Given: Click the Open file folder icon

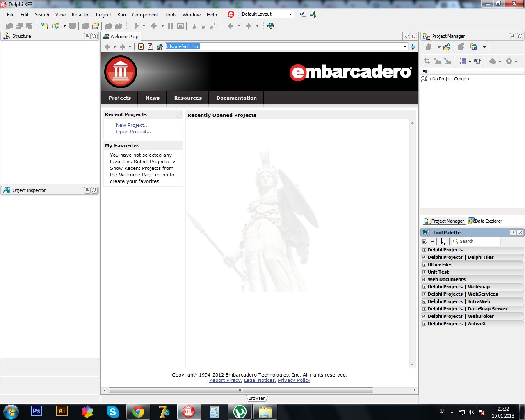Looking at the screenshot, I should click(55, 26).
